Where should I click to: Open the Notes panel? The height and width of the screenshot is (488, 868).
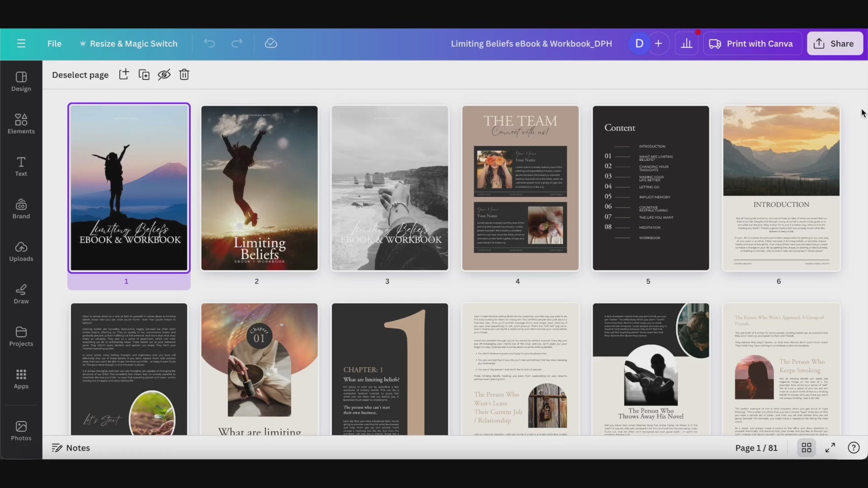click(71, 448)
